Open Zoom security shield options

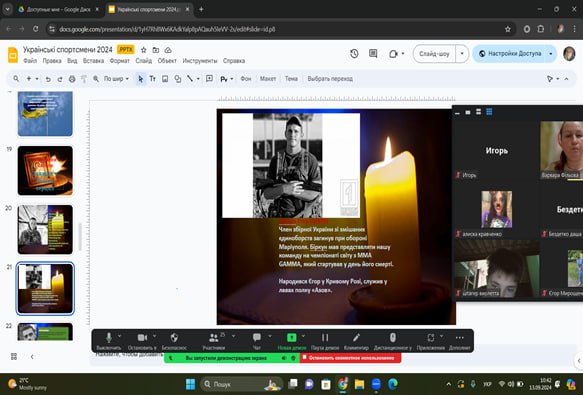(174, 341)
